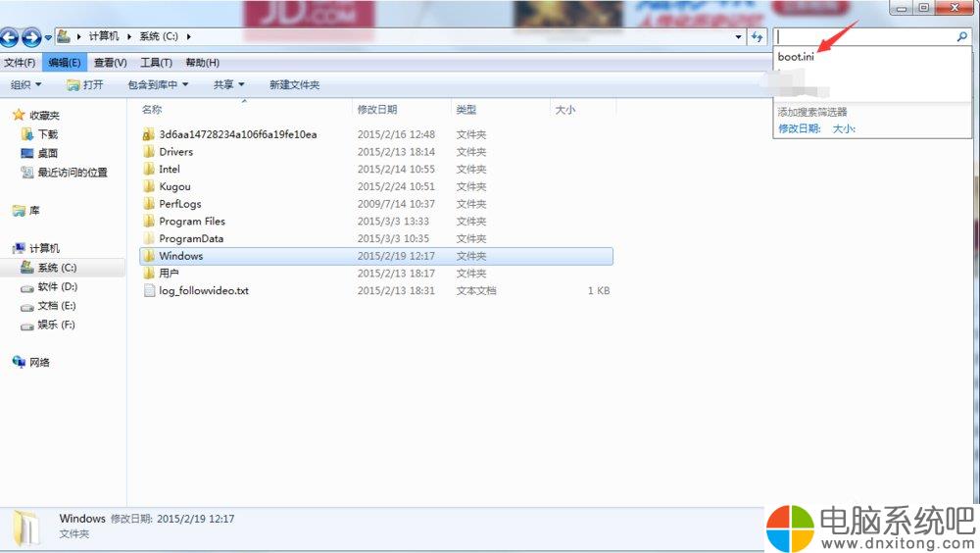Viewport: 980px width, 553px height.
Task: Select 系统 (C:) drive in sidebar
Action: pyautogui.click(x=57, y=267)
